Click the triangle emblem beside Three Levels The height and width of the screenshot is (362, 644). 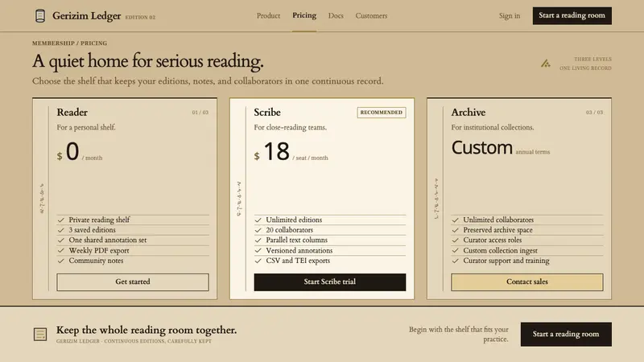click(x=546, y=64)
